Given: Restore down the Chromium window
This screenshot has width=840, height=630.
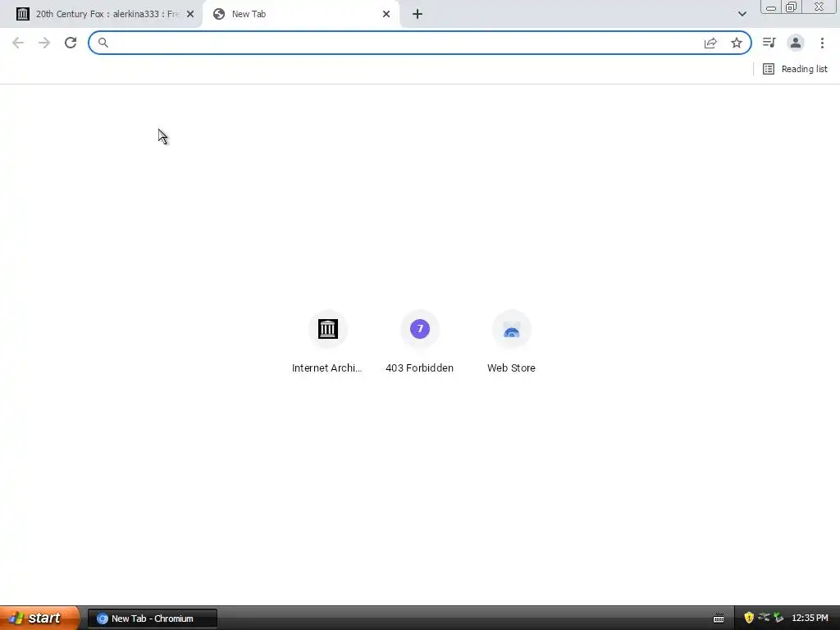Looking at the screenshot, I should point(792,7).
